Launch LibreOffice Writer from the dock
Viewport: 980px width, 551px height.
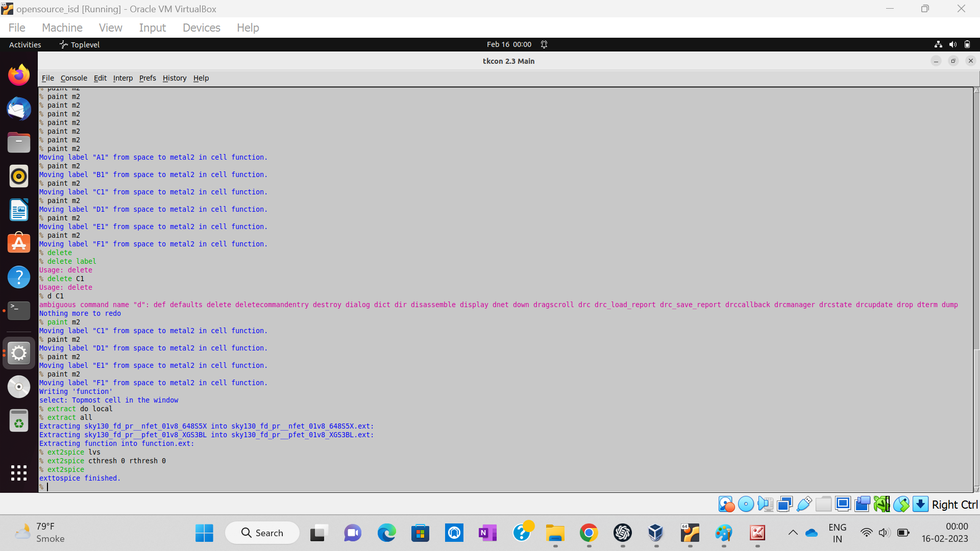click(19, 210)
